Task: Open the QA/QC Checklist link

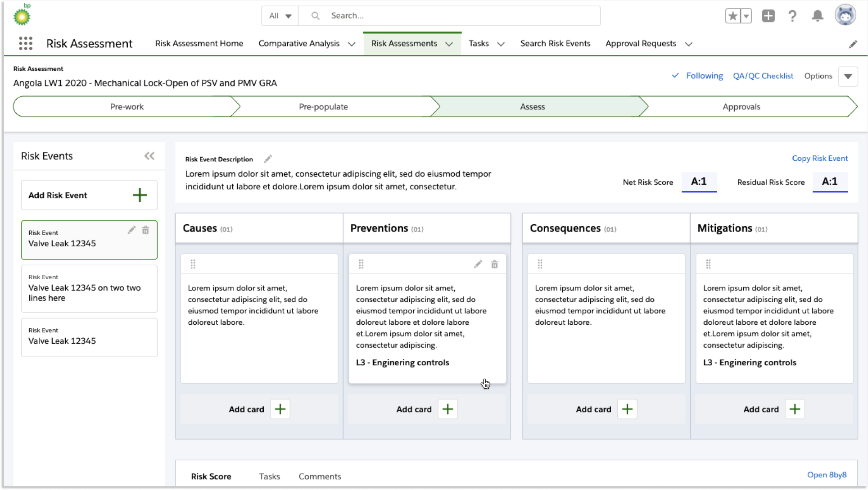Action: coord(763,76)
